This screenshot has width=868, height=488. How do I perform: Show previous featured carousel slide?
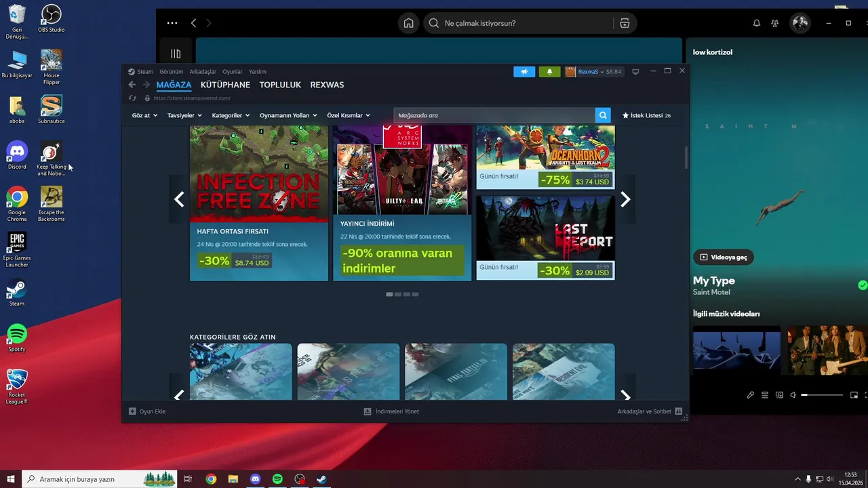click(x=179, y=199)
